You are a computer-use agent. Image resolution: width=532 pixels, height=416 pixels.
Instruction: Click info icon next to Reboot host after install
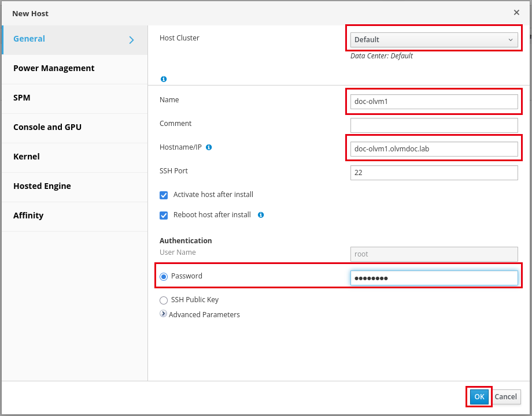tap(261, 215)
